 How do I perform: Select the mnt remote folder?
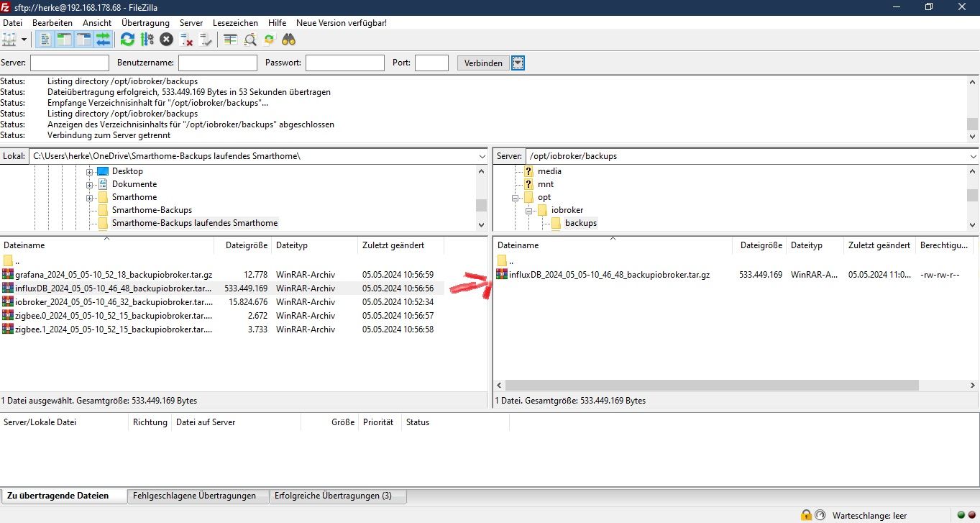pyautogui.click(x=546, y=184)
